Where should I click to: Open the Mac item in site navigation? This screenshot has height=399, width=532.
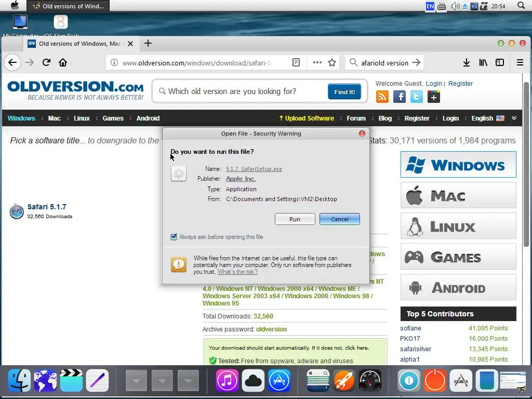click(54, 118)
